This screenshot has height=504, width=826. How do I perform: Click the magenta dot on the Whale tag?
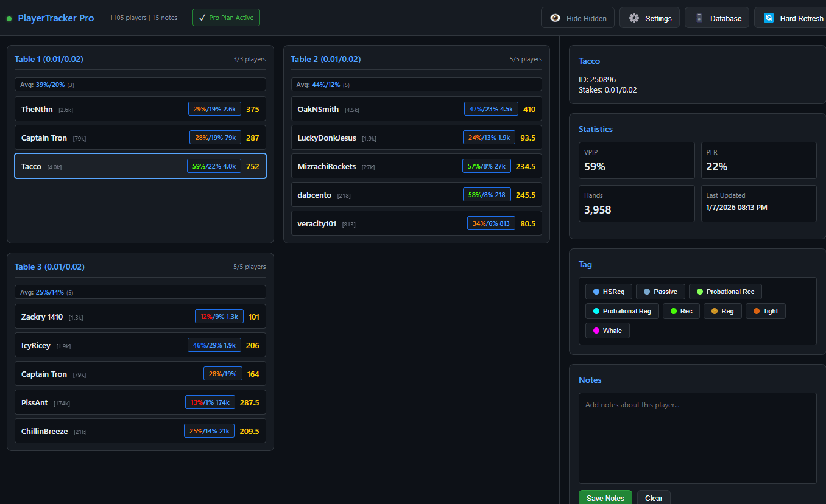pos(595,331)
